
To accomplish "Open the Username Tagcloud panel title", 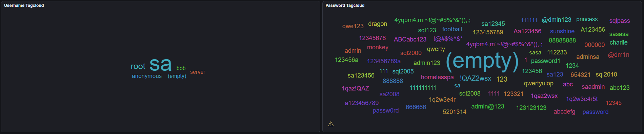I will (24, 5).
